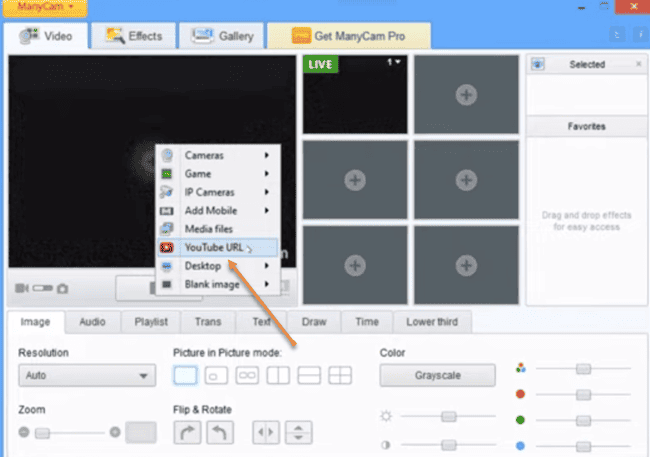Select the four-way grid picture in picture mode
The width and height of the screenshot is (650, 457).
pyautogui.click(x=340, y=376)
